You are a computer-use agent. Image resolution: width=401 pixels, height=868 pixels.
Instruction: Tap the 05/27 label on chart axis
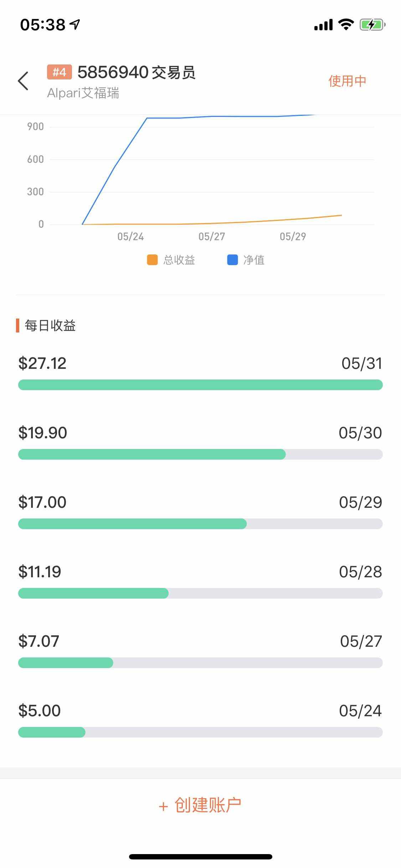tap(212, 237)
